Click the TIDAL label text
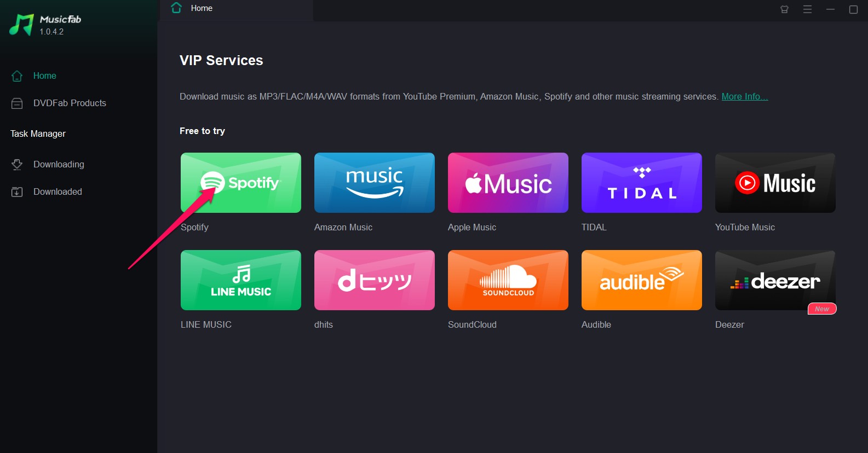 tap(594, 227)
